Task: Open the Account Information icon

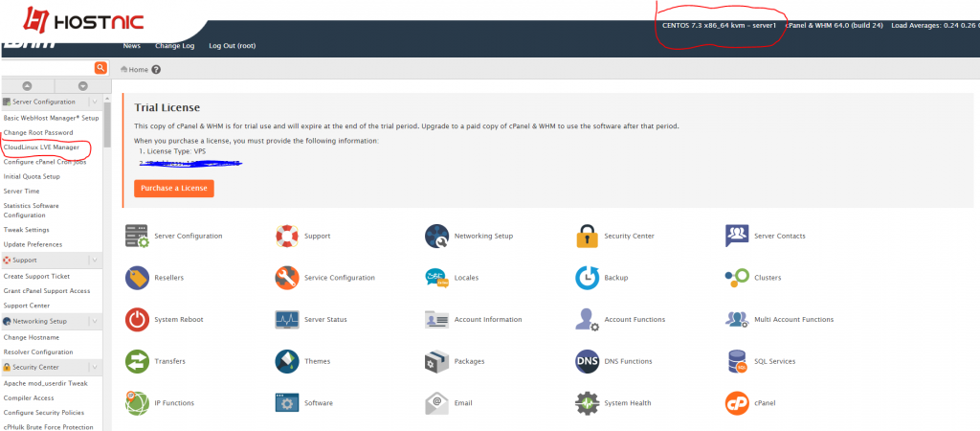Action: [436, 320]
